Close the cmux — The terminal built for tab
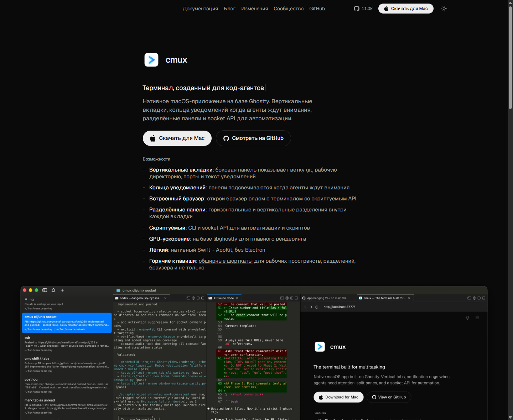The height and width of the screenshot is (420, 513). [x=409, y=298]
